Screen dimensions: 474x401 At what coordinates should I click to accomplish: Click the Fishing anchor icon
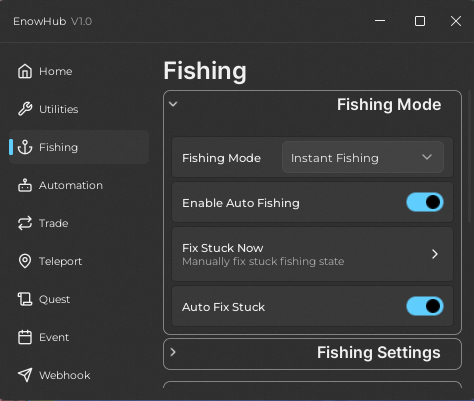25,147
